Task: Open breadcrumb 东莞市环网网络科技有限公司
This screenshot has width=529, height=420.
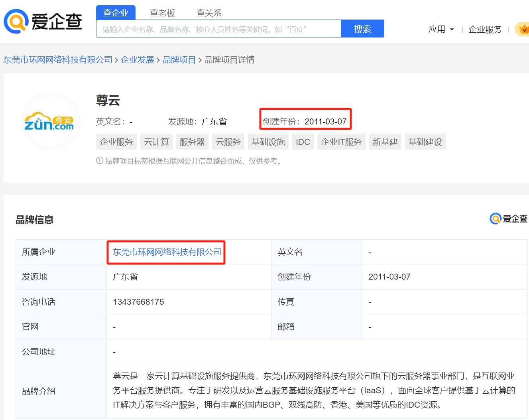Action: tap(58, 59)
